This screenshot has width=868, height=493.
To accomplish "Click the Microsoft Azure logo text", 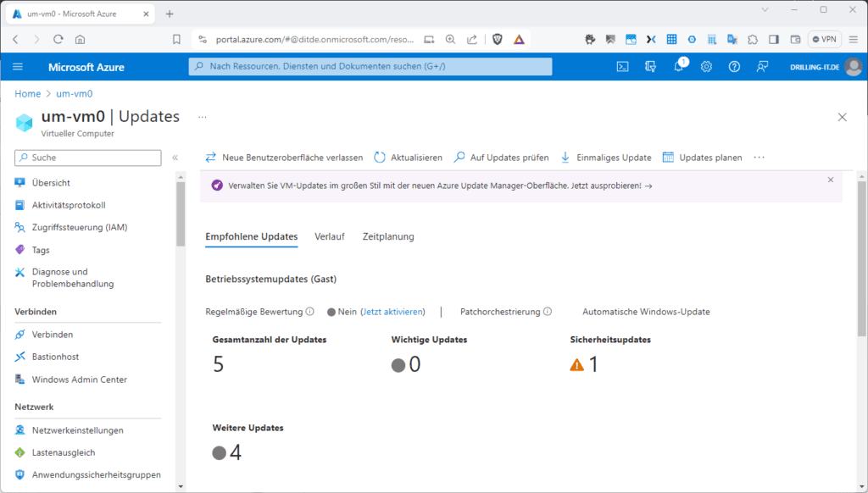I will [x=86, y=67].
